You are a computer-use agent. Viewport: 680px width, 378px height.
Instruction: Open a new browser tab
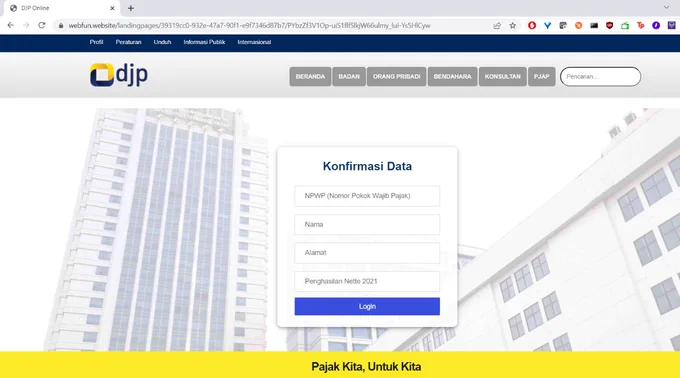click(131, 8)
